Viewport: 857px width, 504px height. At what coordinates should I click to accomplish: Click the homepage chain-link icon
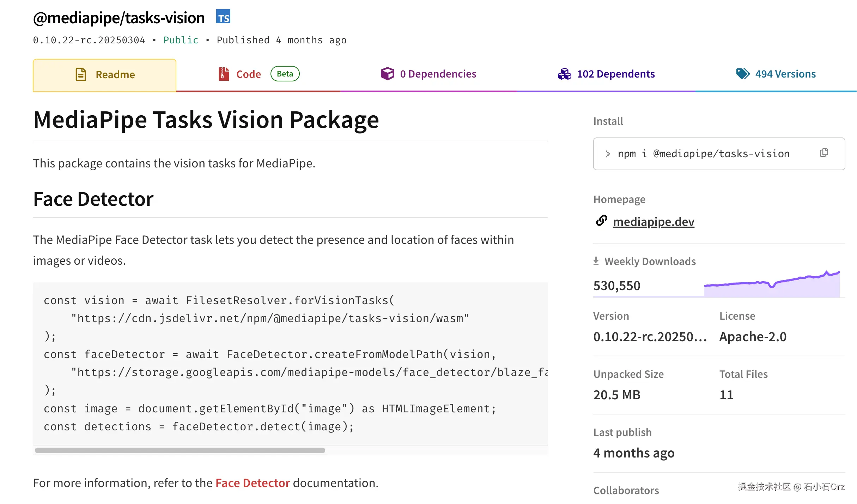(602, 221)
